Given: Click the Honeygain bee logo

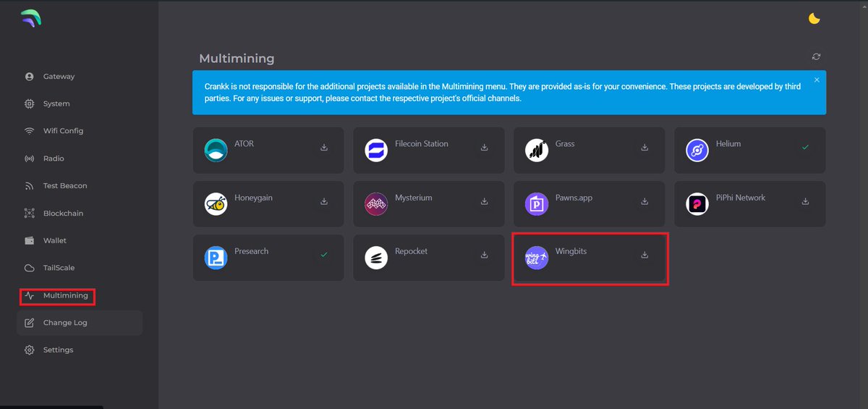Looking at the screenshot, I should (216, 204).
